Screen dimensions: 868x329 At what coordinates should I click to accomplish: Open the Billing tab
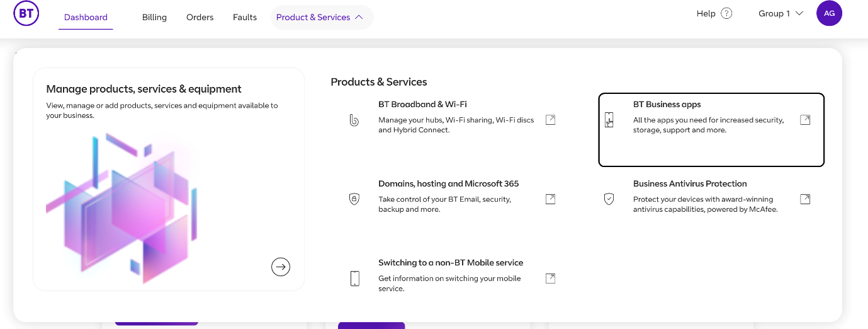point(154,17)
